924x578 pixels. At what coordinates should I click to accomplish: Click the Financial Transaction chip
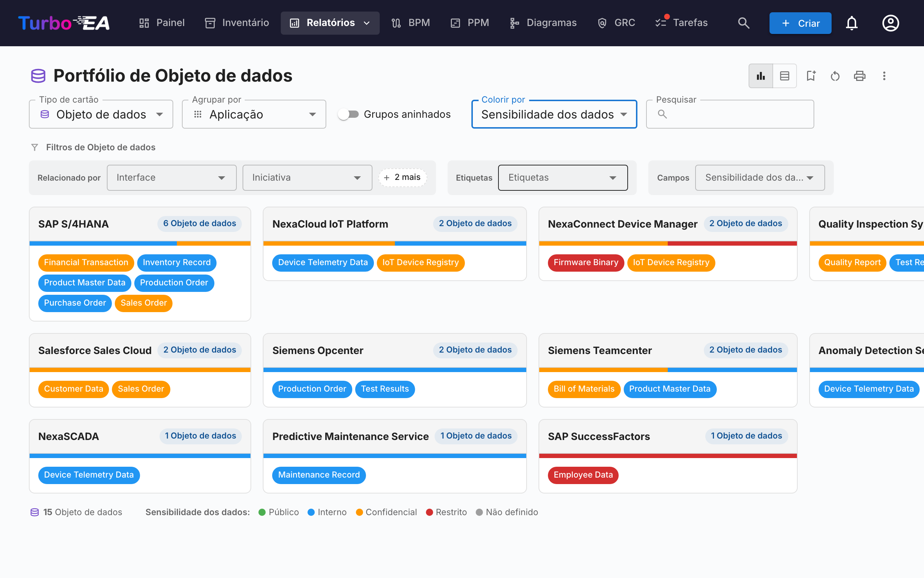[86, 263]
